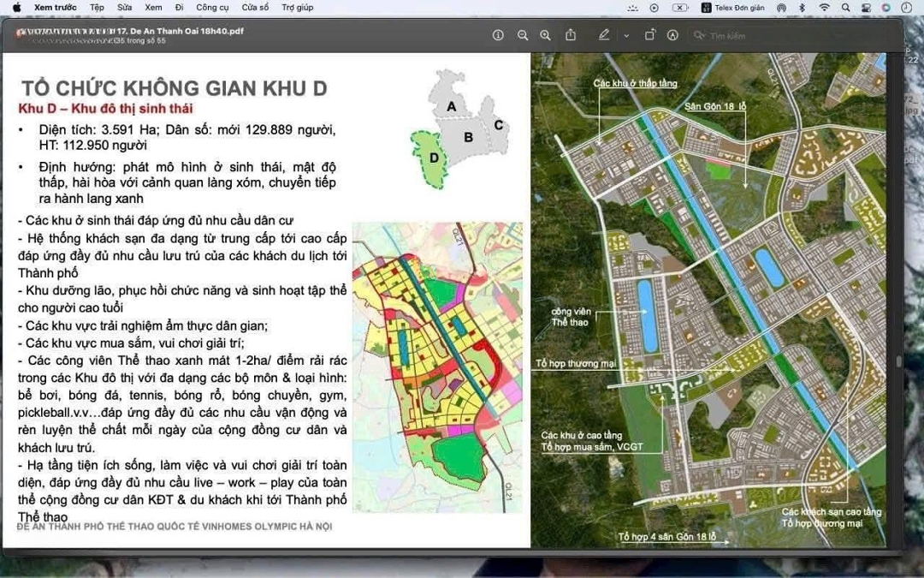Open the Wi-Fi status menu
Image resolution: width=924 pixels, height=578 pixels.
tap(824, 7)
